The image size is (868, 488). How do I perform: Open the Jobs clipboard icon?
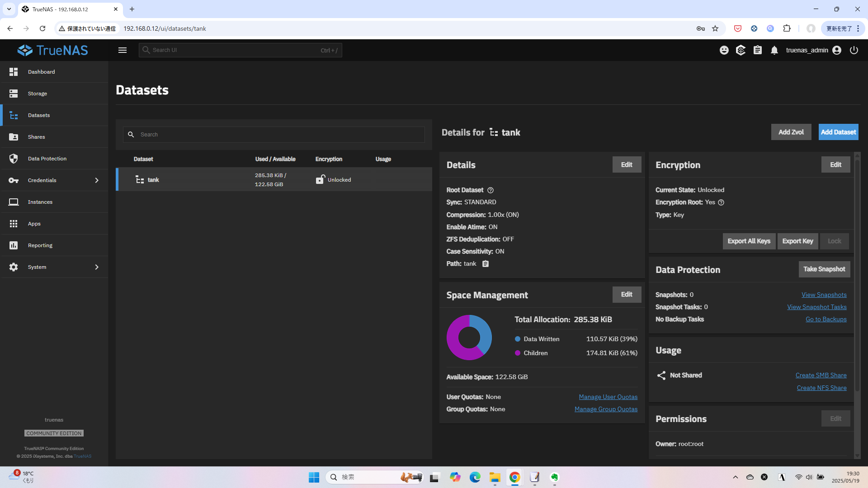click(757, 50)
